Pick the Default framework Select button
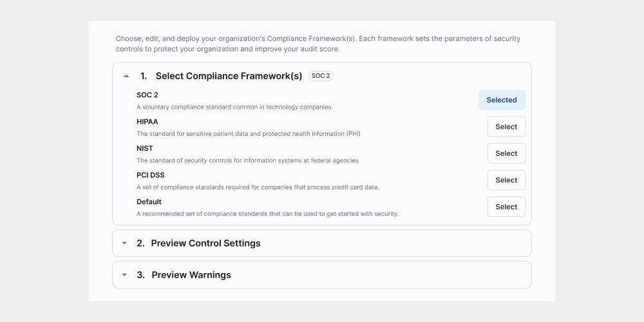The image size is (644, 322). point(506,207)
